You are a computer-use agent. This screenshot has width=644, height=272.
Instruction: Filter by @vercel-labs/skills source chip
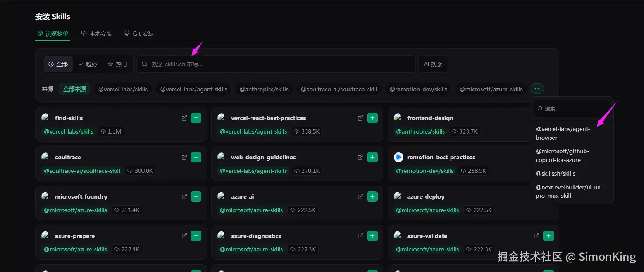(123, 89)
